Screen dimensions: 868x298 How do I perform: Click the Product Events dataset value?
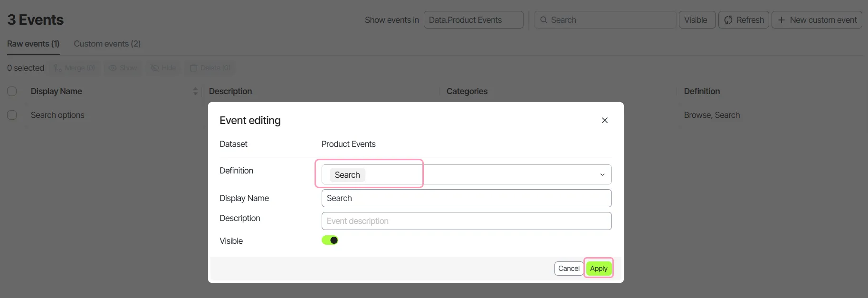coord(348,144)
